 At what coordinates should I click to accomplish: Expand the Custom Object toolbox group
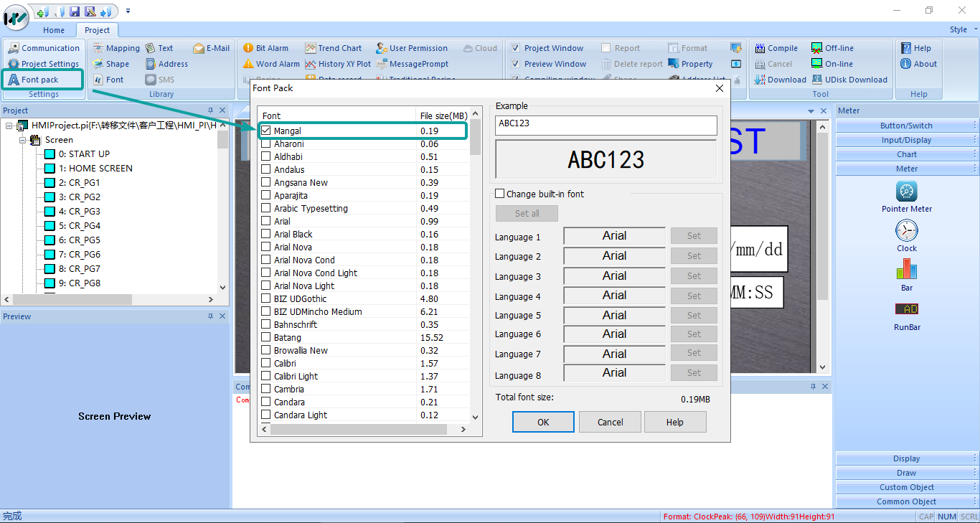[907, 487]
